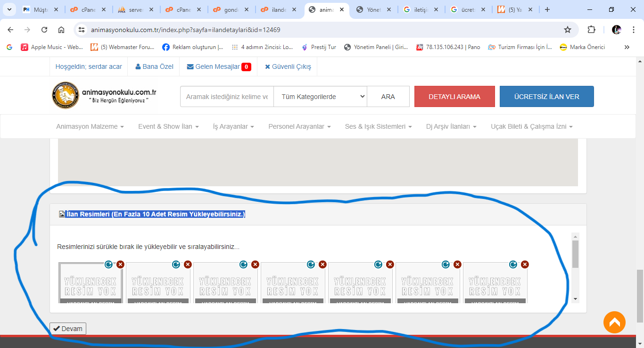Open the Marka Önerici bookmark
This screenshot has height=348, width=644.
click(582, 47)
